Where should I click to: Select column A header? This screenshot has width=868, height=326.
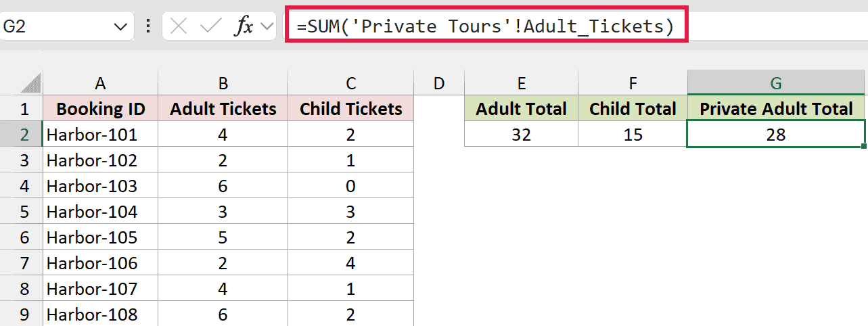click(100, 83)
